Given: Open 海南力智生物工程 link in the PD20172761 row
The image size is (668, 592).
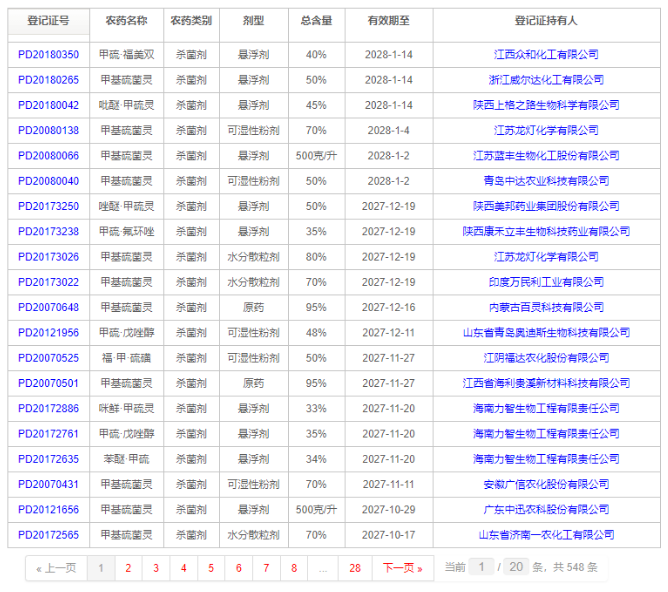Looking at the screenshot, I should coord(546,434).
